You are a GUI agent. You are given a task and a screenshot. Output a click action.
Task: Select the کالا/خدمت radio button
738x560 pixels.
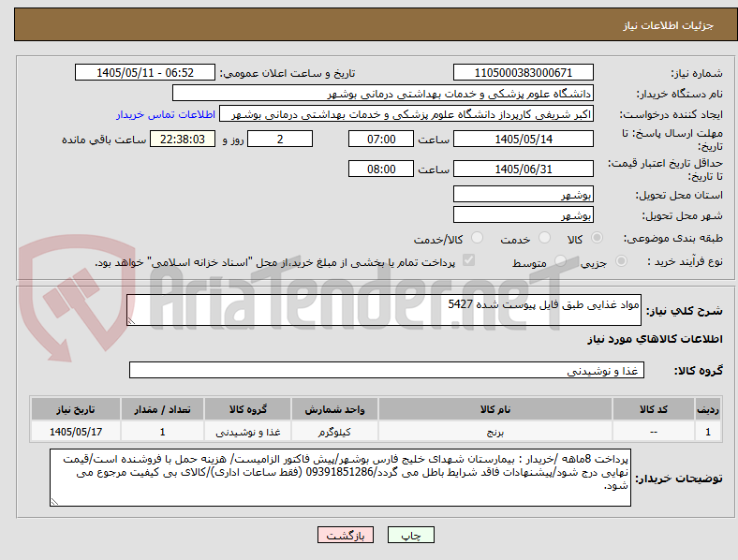(478, 238)
